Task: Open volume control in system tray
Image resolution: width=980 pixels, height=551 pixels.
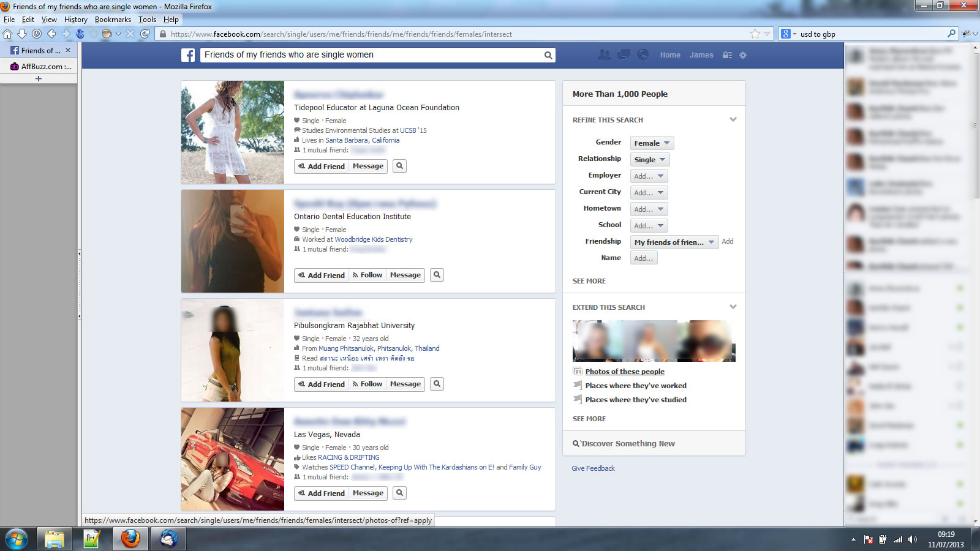Action: [x=913, y=539]
